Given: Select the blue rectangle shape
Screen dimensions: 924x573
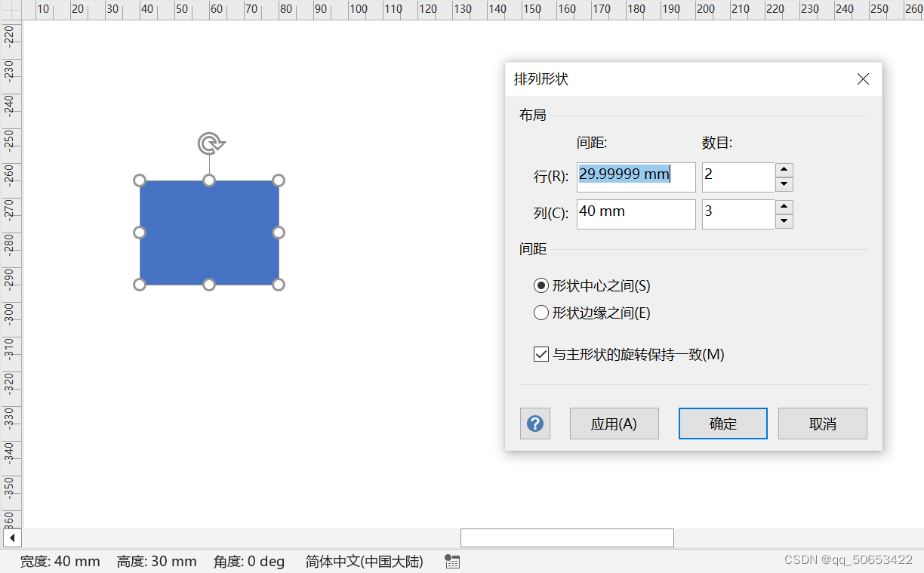Looking at the screenshot, I should point(209,233).
